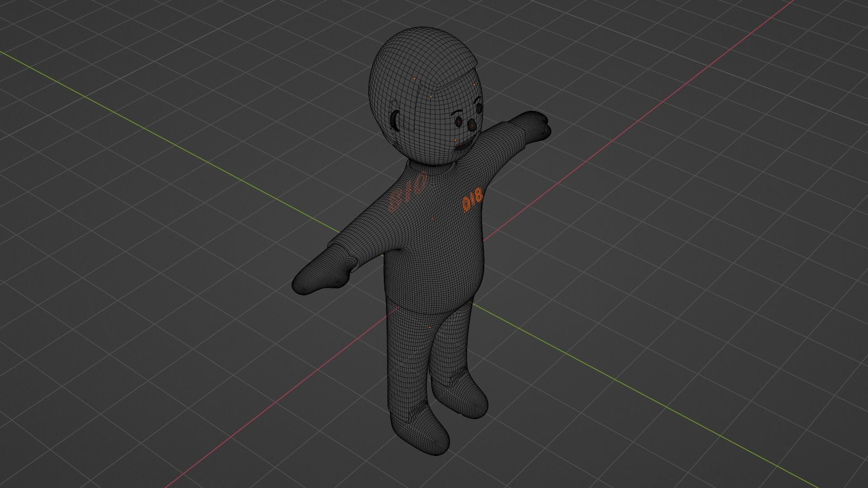
Task: Click the orange vertex between the legs
Action: coord(429,327)
